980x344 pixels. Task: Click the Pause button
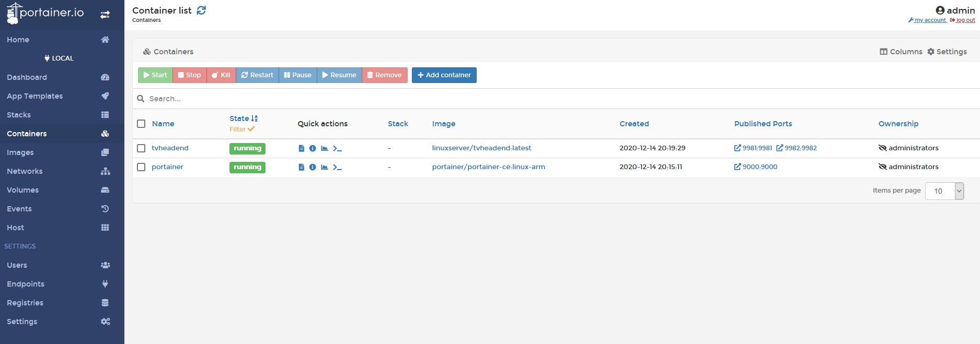tap(297, 75)
